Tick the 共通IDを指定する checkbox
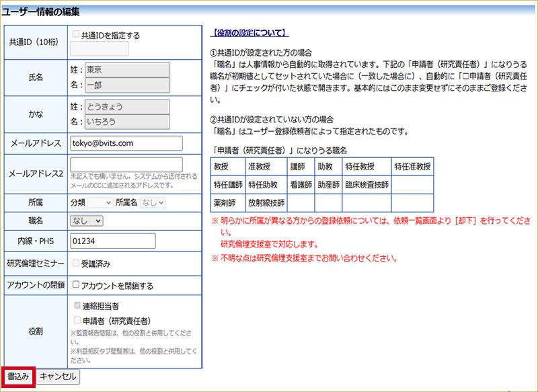The width and height of the screenshot is (538, 392). pos(76,34)
